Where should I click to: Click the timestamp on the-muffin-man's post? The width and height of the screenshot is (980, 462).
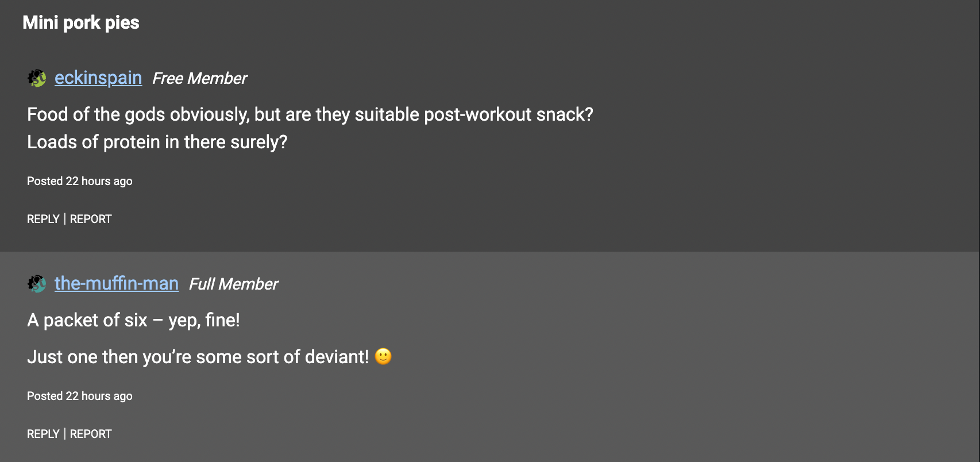[80, 396]
